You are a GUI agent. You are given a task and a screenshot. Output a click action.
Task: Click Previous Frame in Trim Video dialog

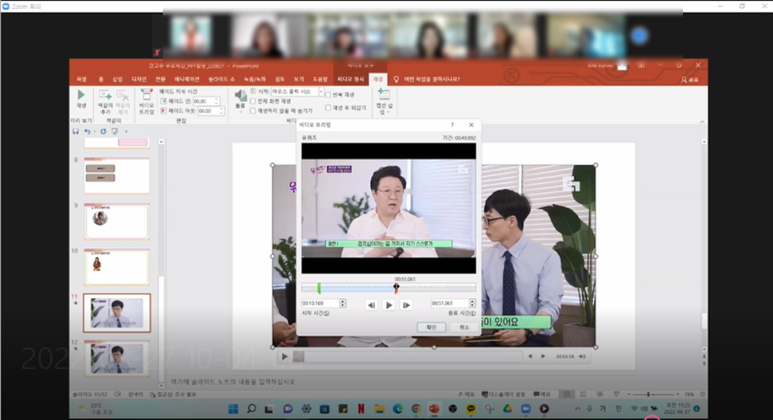pos(371,305)
